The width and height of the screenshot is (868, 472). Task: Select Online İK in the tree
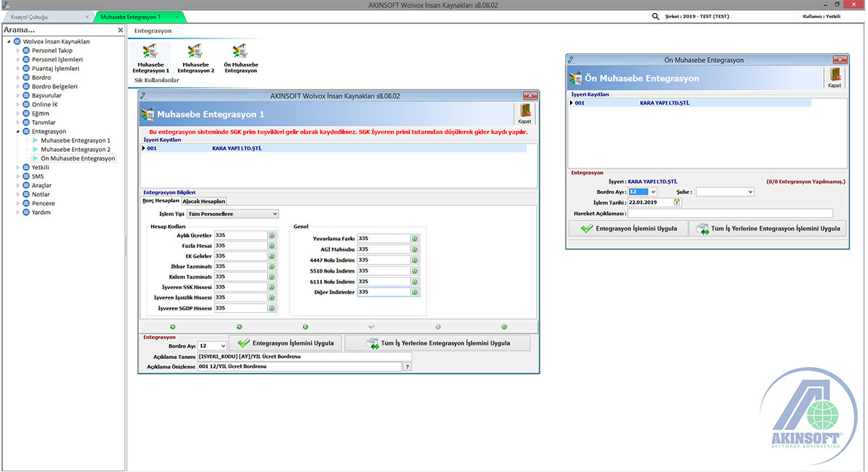tap(45, 104)
